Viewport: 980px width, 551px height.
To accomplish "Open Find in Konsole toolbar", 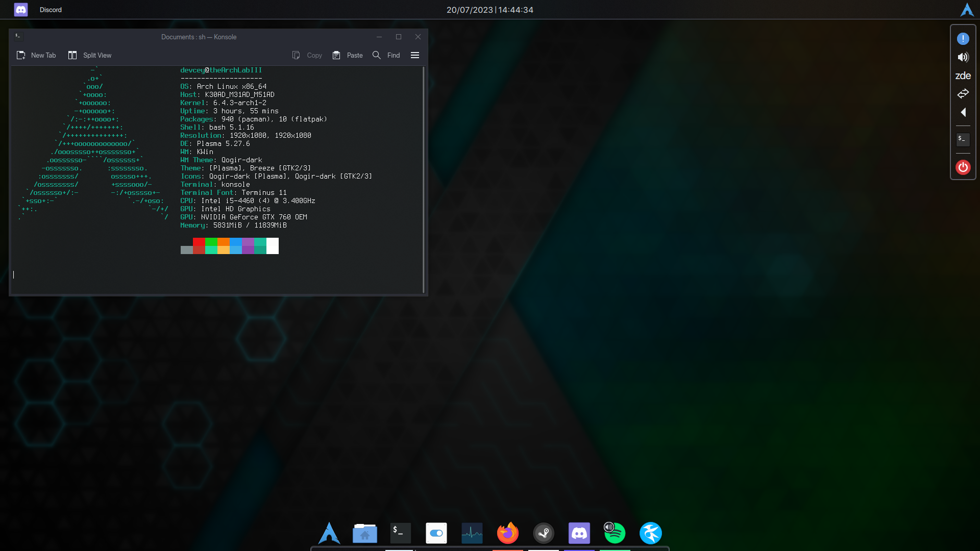I will [386, 55].
